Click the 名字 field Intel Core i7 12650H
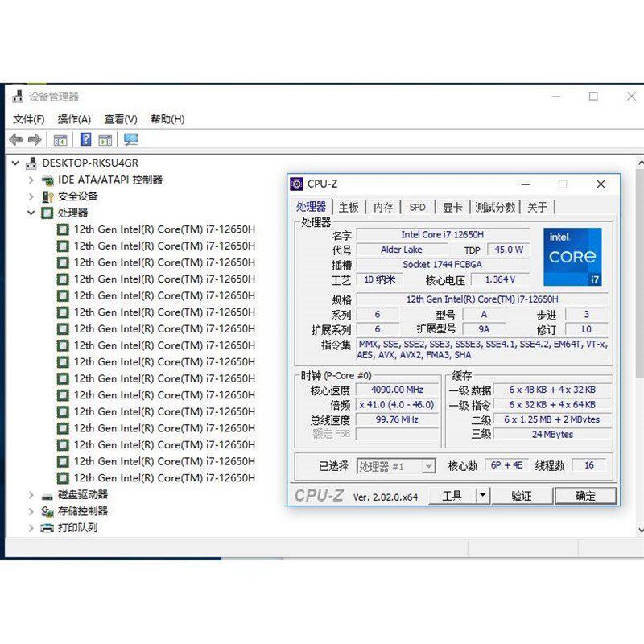Image resolution: width=644 pixels, height=644 pixels. tap(443, 234)
